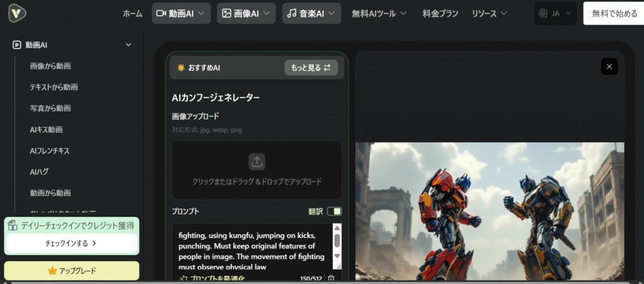This screenshot has height=284, width=644.
Task: Open the JA language selector
Action: pyautogui.click(x=556, y=14)
